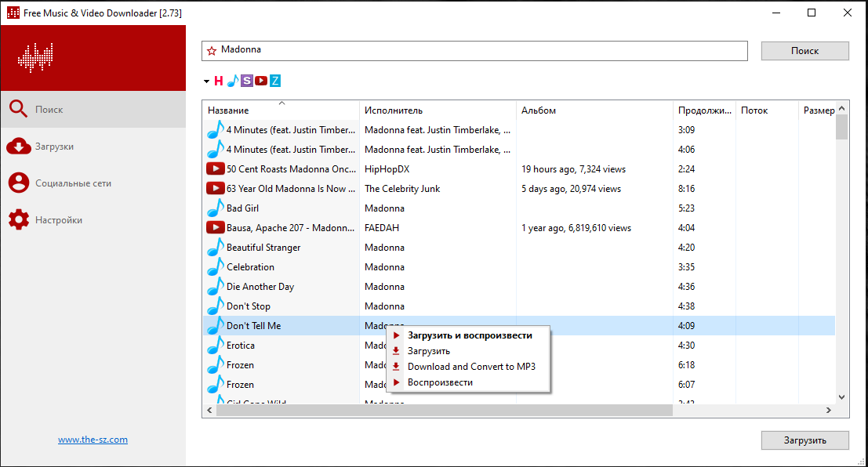Select the Erotica track title
This screenshot has width=868, height=467.
pos(240,346)
